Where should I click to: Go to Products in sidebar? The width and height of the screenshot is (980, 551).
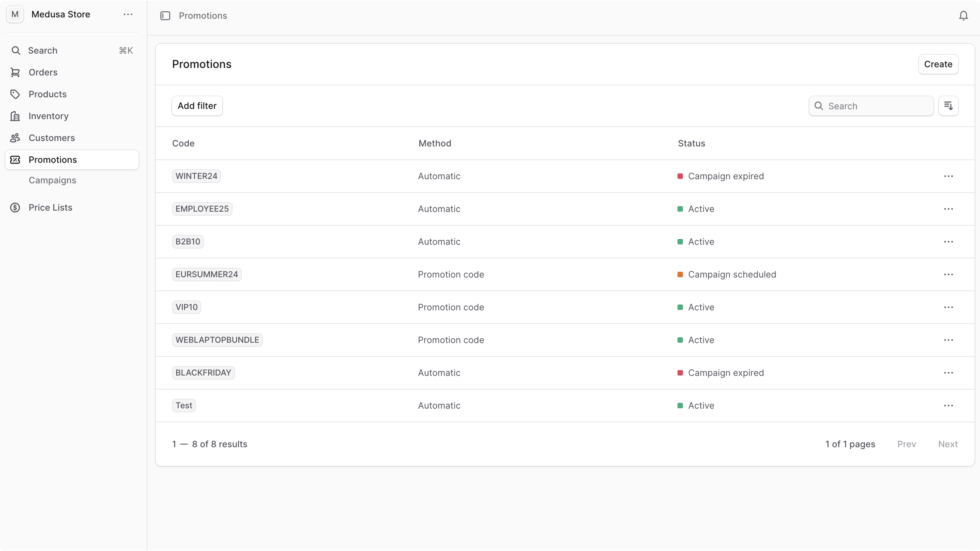click(x=47, y=94)
